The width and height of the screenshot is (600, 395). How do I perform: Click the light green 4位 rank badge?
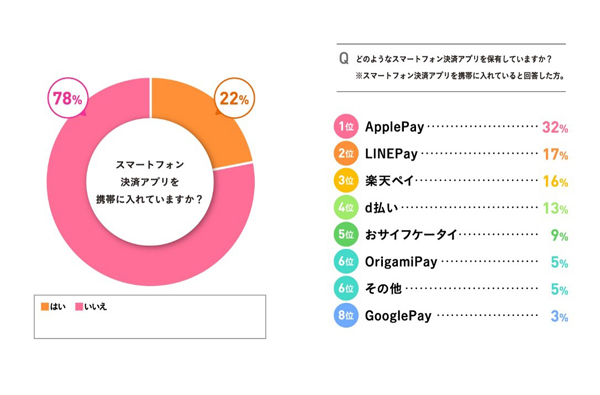[x=346, y=207]
